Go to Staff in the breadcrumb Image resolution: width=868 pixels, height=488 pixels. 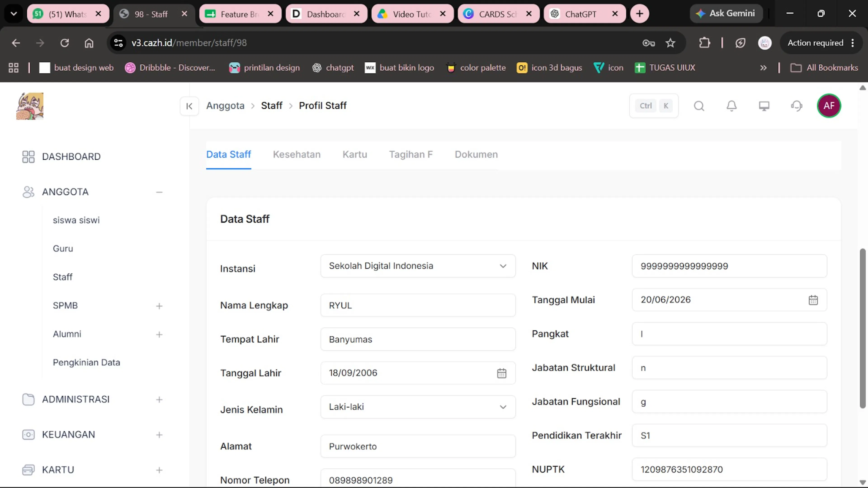click(271, 106)
